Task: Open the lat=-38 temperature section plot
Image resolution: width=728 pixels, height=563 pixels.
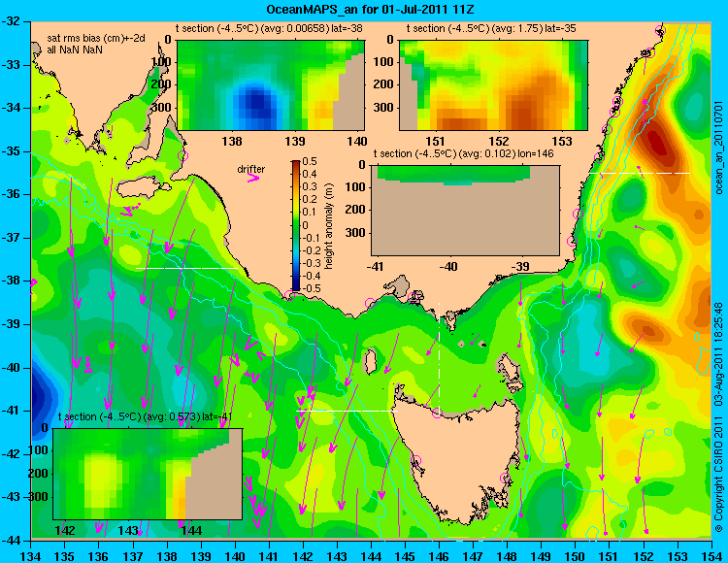Action: point(271,85)
